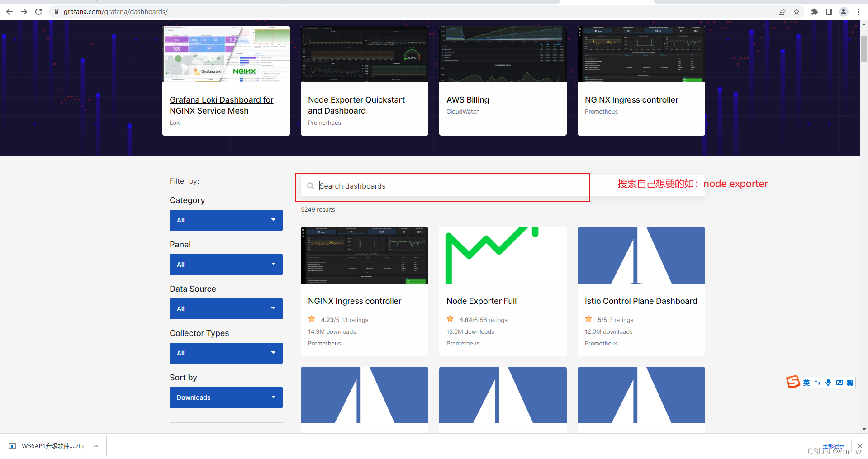The width and height of the screenshot is (868, 459).
Task: Click the Node Exporter Full green logo thumbnail
Action: coord(503,255)
